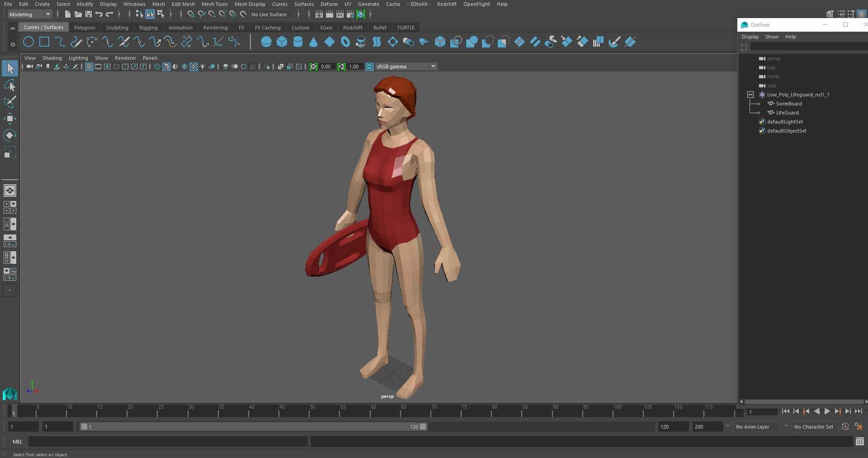Activate the Scale tool
868x458 pixels.
tap(10, 152)
